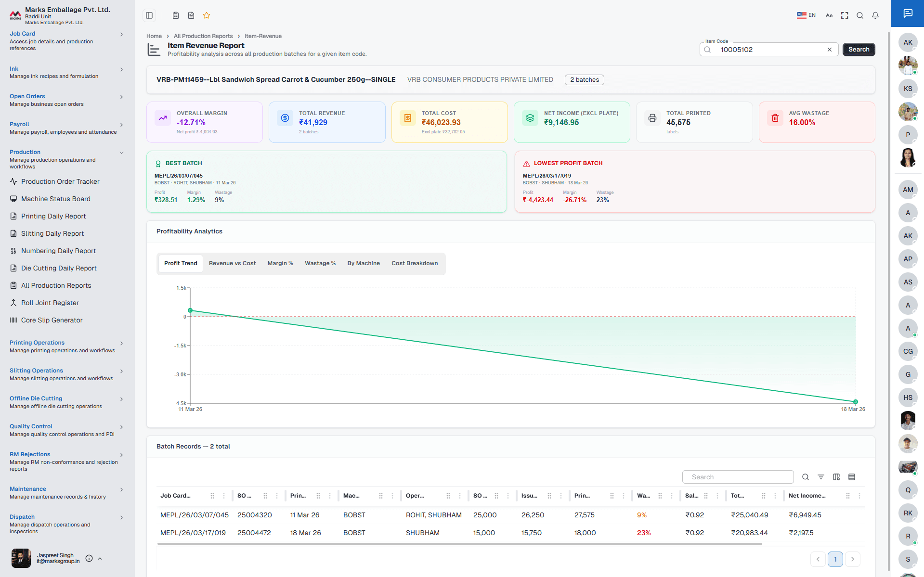
Task: Open Job Card column menu dots
Action: pyautogui.click(x=224, y=496)
